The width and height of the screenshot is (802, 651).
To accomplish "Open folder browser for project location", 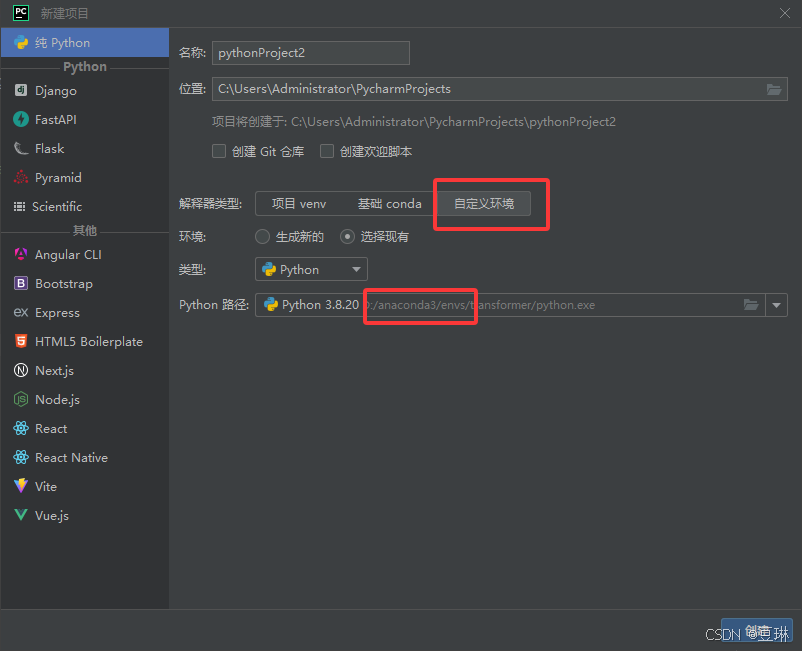I will click(x=774, y=89).
